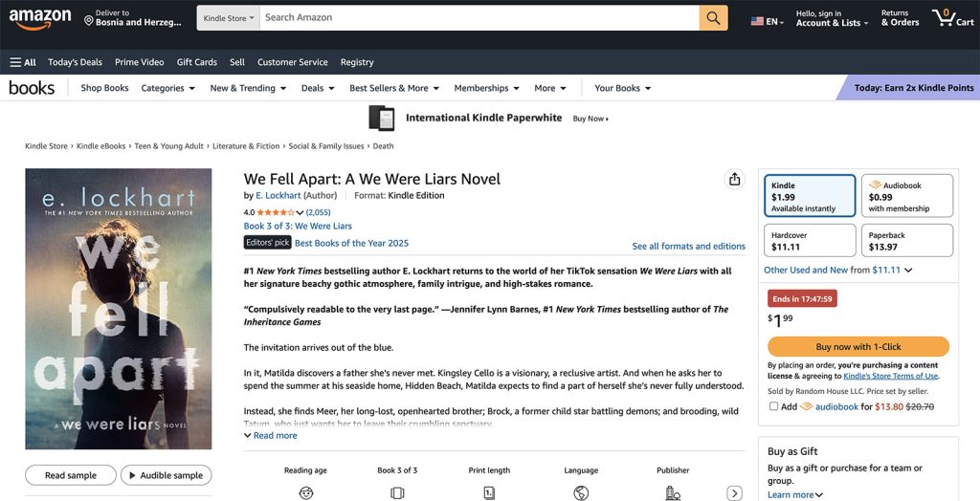Open the shopping cart icon
The image size is (980, 501).
(x=952, y=17)
